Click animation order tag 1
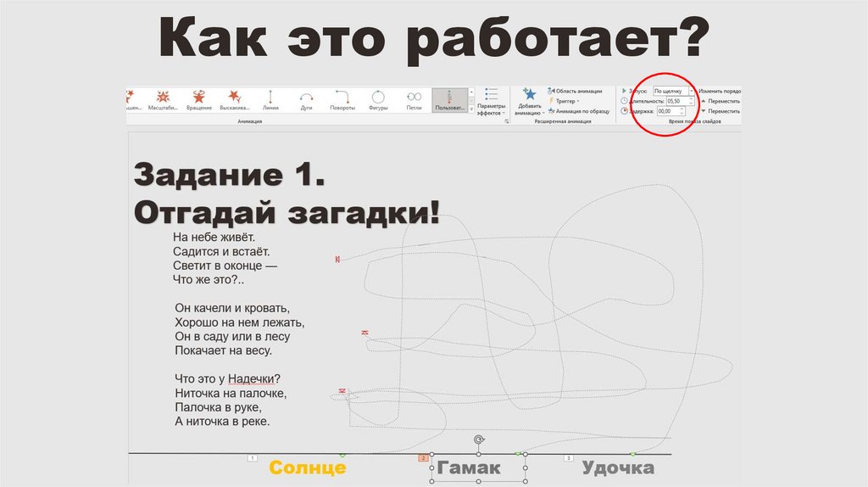The image size is (868, 487). click(x=253, y=457)
